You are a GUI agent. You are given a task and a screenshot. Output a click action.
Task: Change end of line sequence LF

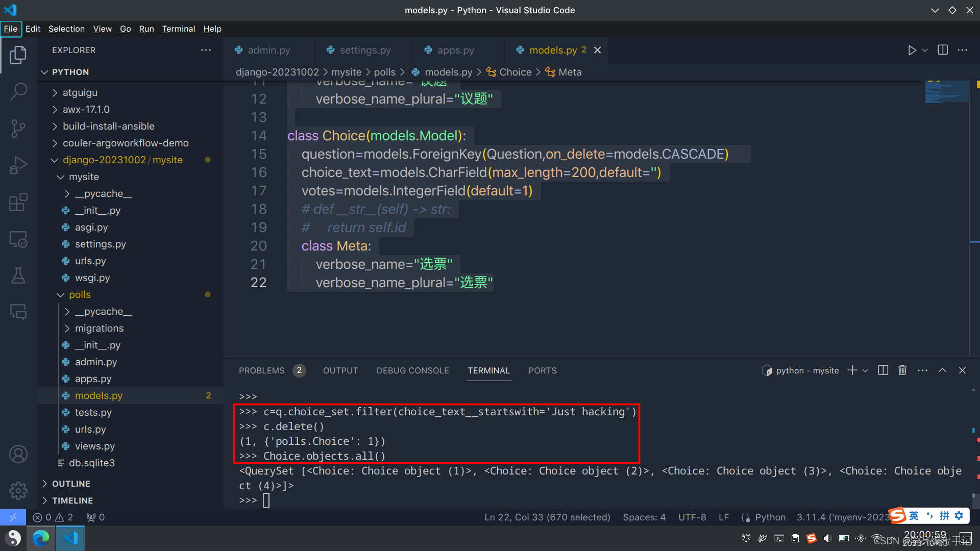coord(724,517)
